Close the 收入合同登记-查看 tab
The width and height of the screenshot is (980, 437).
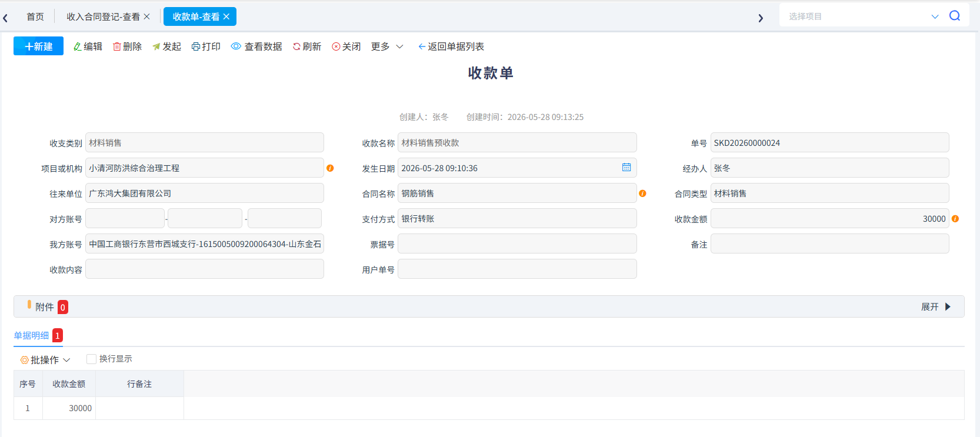147,16
